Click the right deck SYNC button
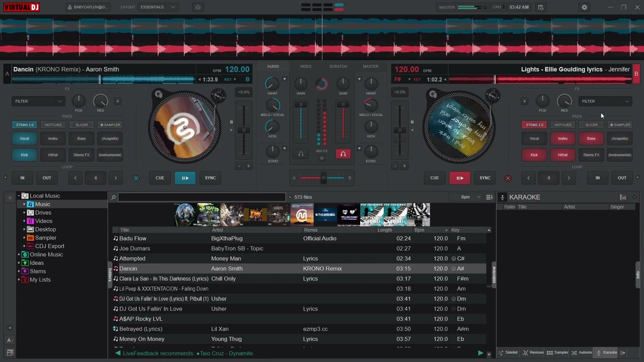Image resolution: width=644 pixels, height=362 pixels. click(x=485, y=178)
